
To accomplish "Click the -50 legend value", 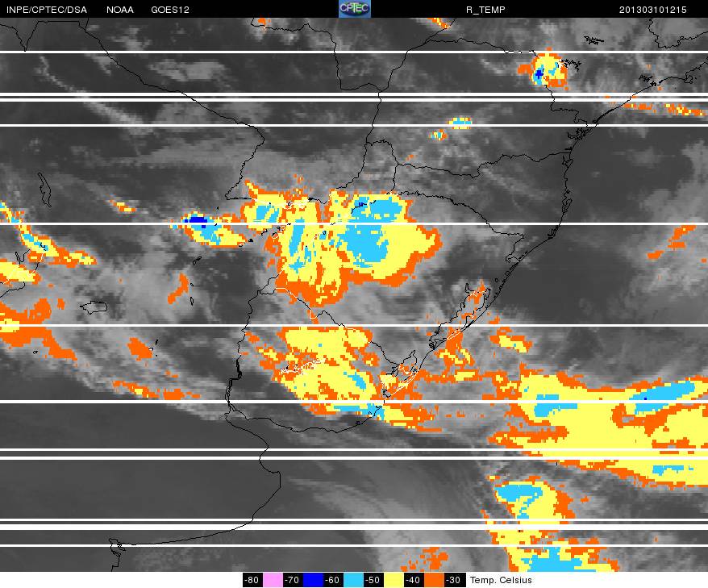I will [x=373, y=580].
